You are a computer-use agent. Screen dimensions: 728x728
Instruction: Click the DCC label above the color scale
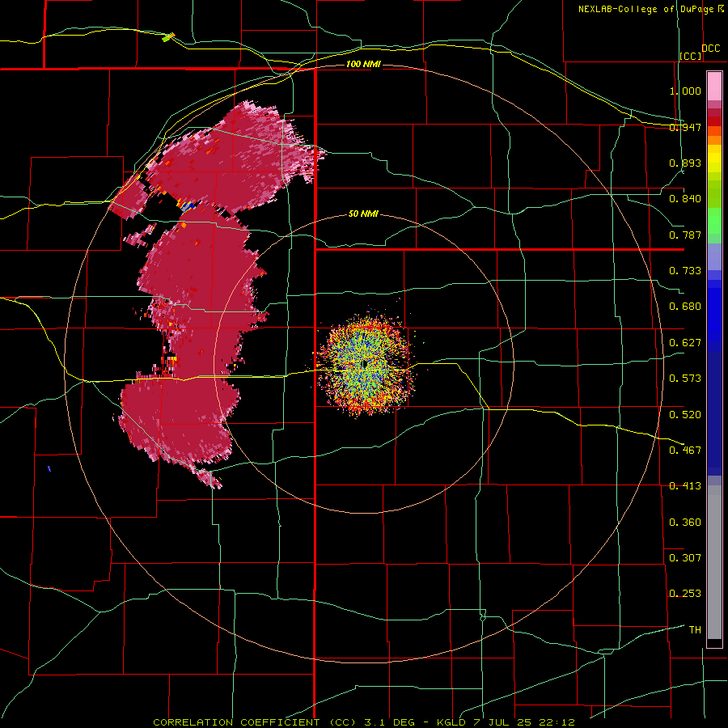pos(711,49)
